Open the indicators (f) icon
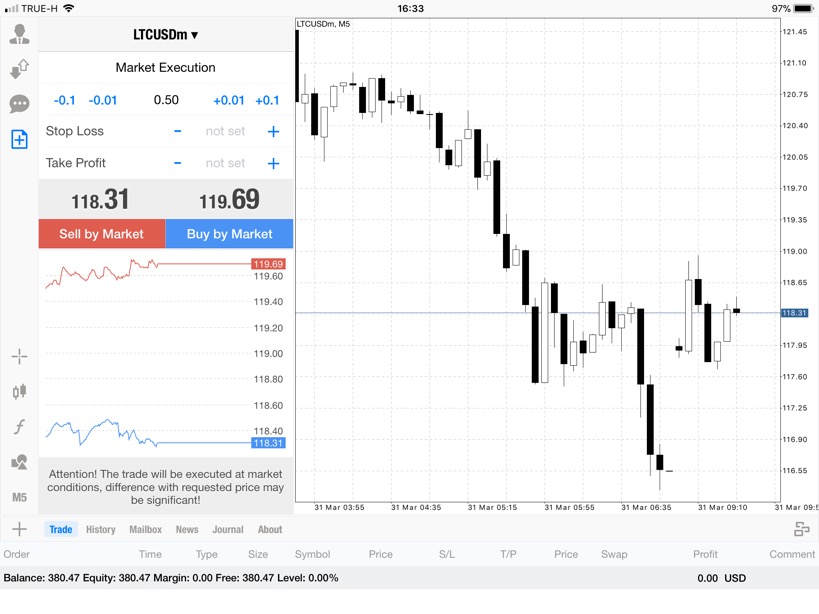This screenshot has height=614, width=819. coord(19,427)
